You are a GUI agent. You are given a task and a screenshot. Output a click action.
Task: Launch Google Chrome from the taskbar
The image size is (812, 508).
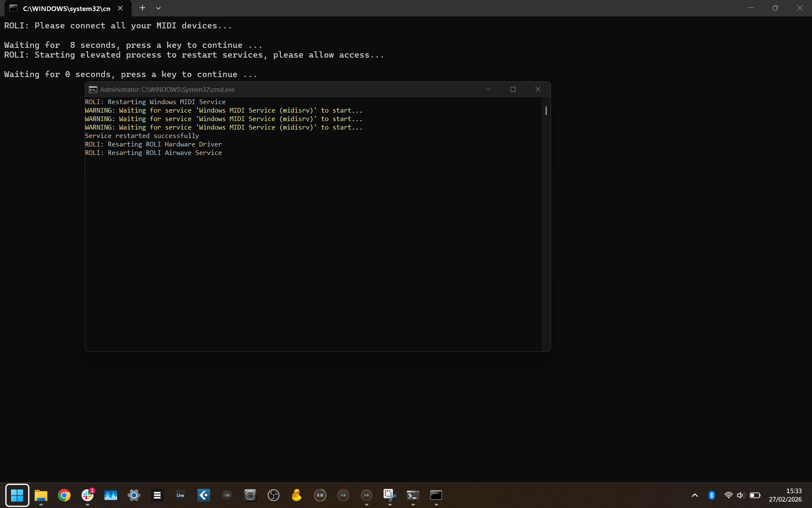(64, 495)
